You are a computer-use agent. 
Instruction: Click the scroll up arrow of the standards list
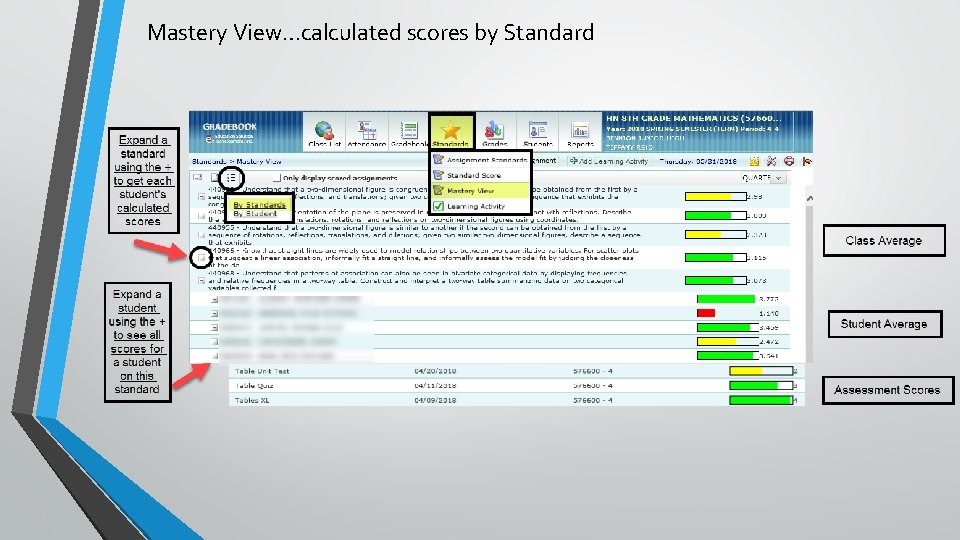point(809,199)
